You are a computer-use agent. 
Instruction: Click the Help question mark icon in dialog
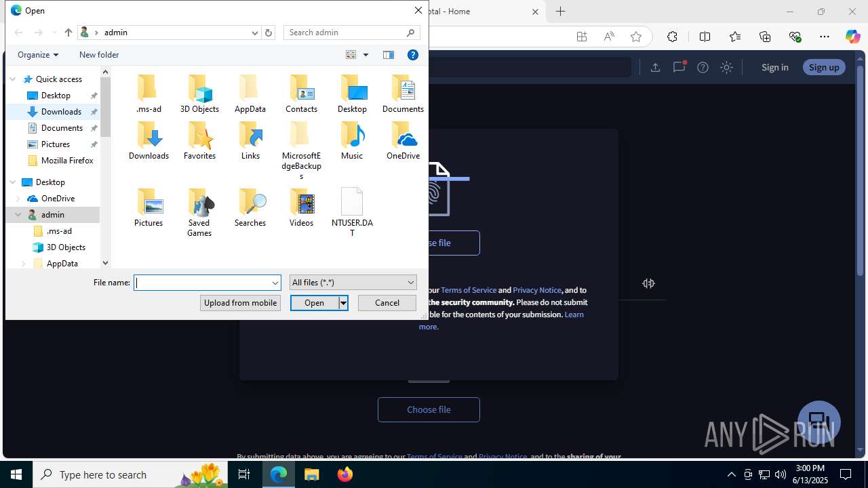pos(413,55)
